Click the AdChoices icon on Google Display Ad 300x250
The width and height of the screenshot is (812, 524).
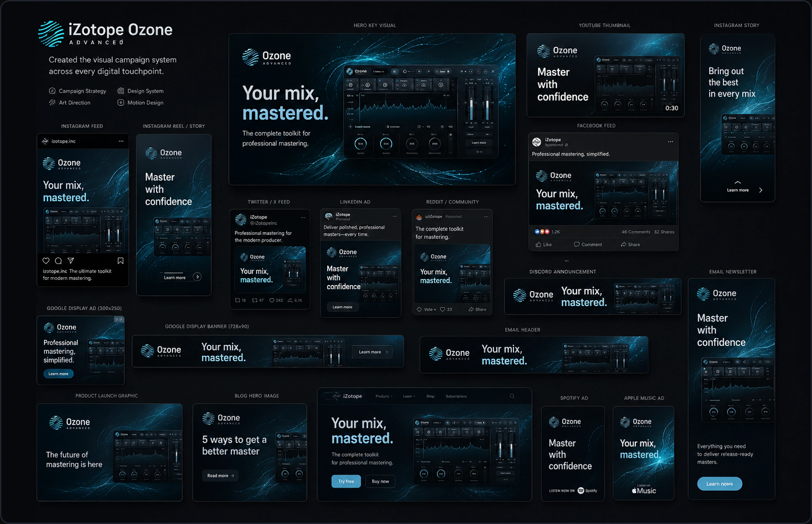click(118, 319)
